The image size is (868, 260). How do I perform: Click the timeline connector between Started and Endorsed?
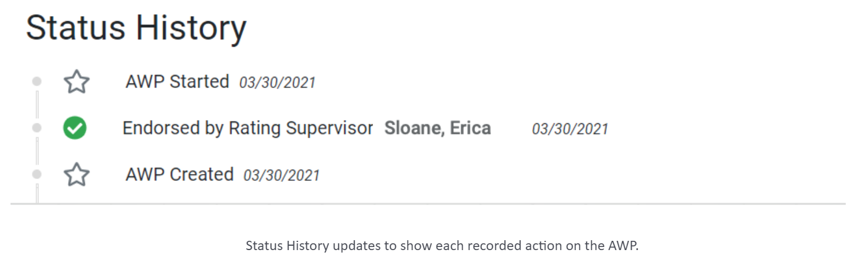[x=37, y=104]
